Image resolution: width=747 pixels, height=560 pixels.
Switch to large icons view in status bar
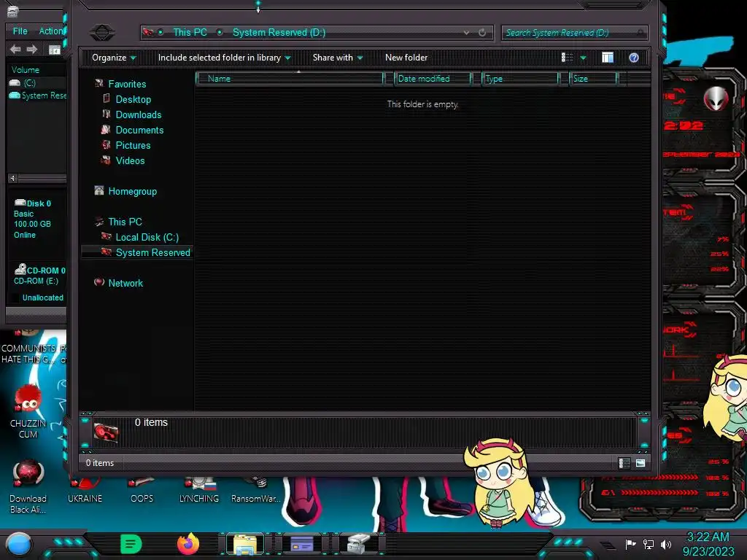click(x=640, y=463)
